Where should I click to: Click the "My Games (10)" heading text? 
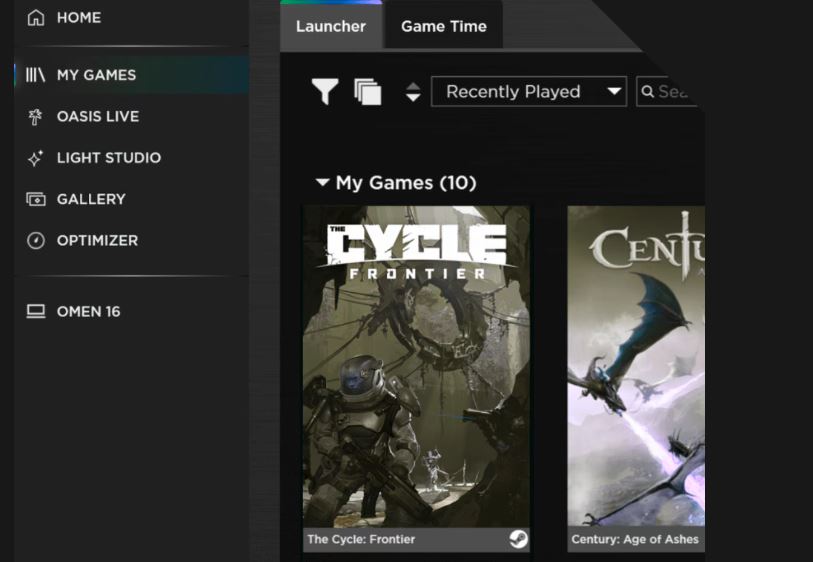(x=406, y=183)
